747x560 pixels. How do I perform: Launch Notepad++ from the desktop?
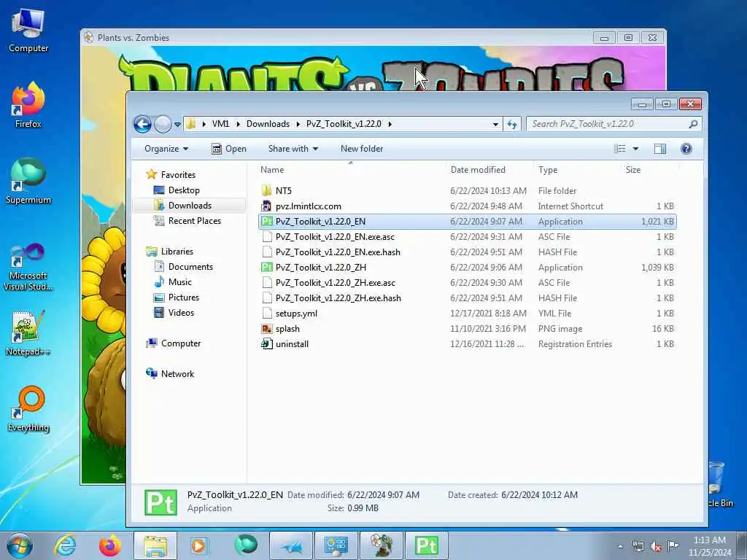tap(28, 333)
